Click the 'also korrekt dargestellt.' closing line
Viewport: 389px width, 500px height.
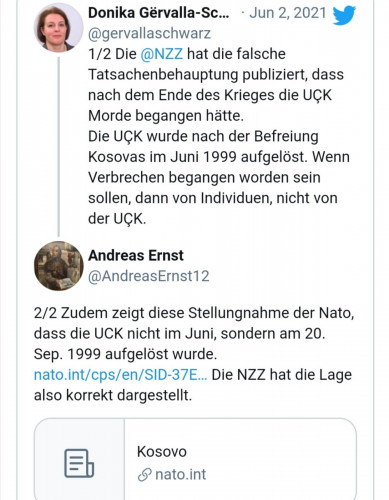coord(113,396)
